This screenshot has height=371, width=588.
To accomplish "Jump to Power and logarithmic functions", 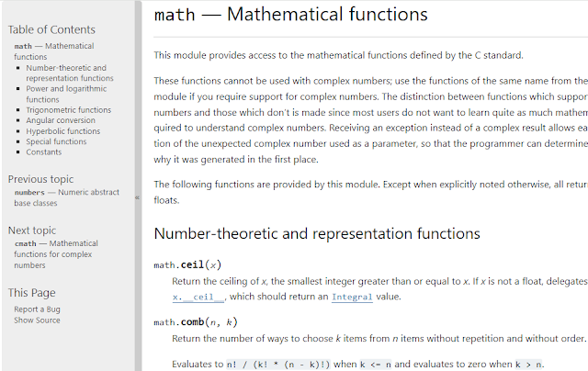I will [x=66, y=94].
